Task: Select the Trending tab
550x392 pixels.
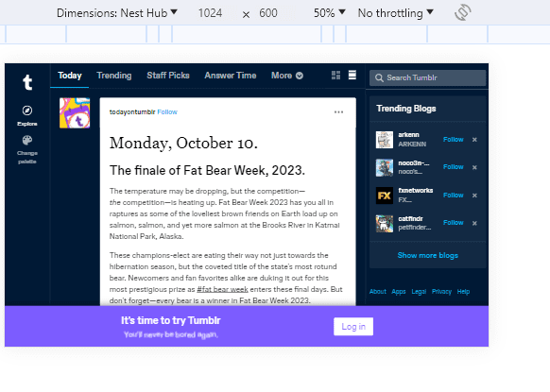Action: coord(114,76)
